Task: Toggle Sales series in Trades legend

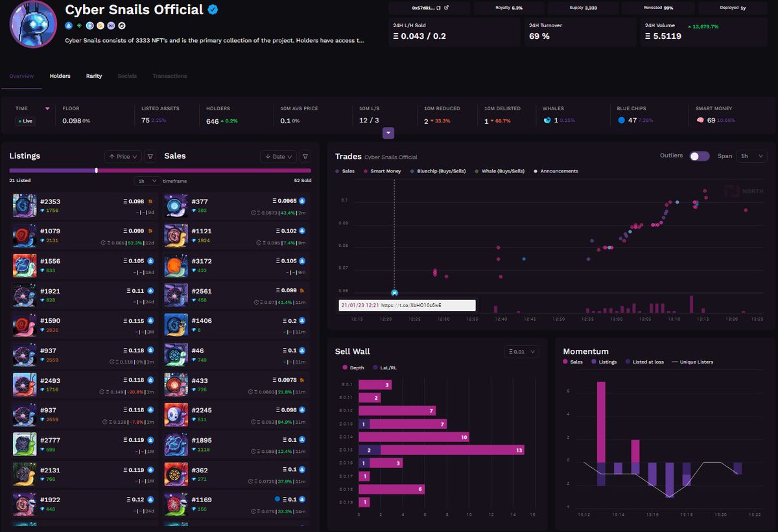Action: 346,171
